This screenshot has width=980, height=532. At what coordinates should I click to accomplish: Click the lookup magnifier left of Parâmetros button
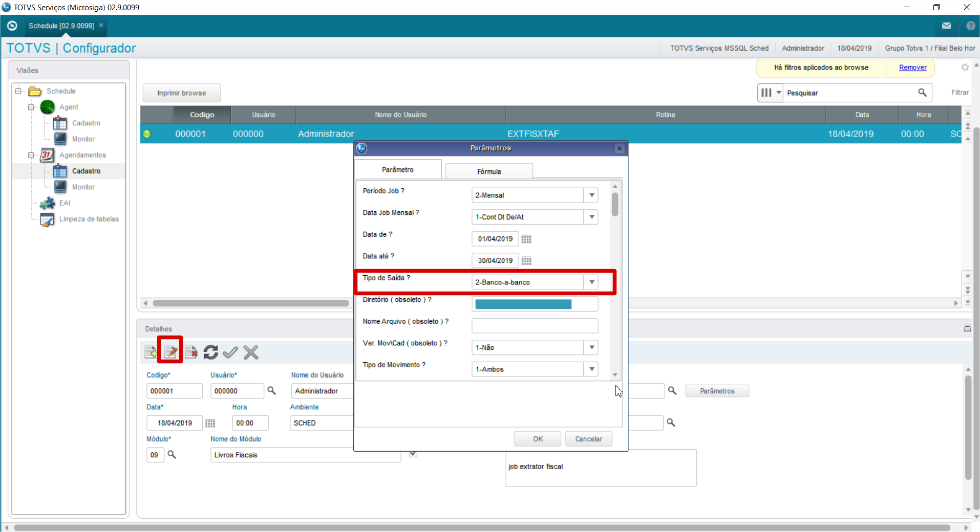coord(672,390)
